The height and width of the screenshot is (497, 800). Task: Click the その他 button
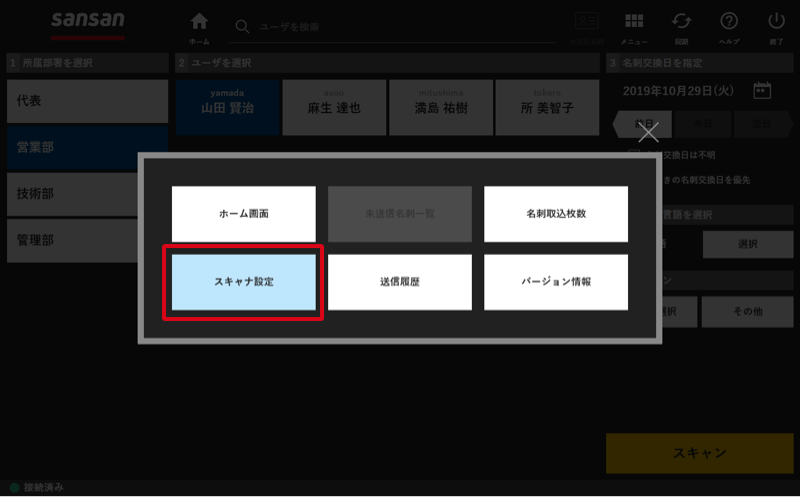click(747, 311)
